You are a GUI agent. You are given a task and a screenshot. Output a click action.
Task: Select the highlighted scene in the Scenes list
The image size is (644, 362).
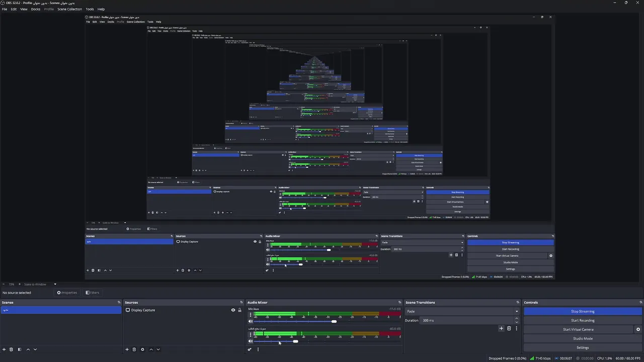click(61, 310)
